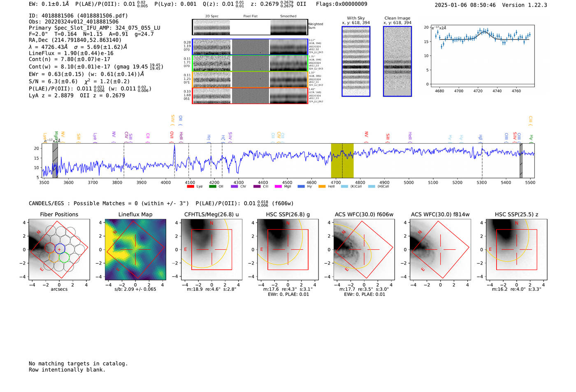Viewport: 576px width, 392px height.
Task: Click the 'Smoothed' column header
Action: point(288,16)
